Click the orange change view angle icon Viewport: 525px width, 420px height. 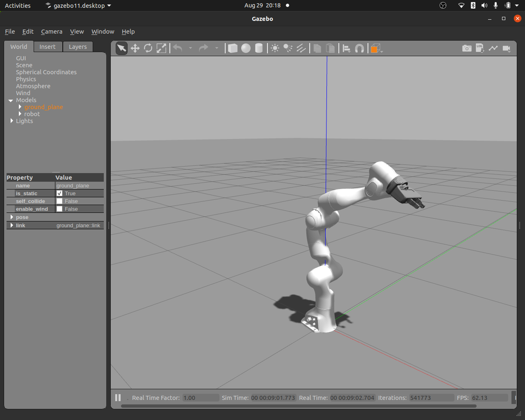coord(376,48)
